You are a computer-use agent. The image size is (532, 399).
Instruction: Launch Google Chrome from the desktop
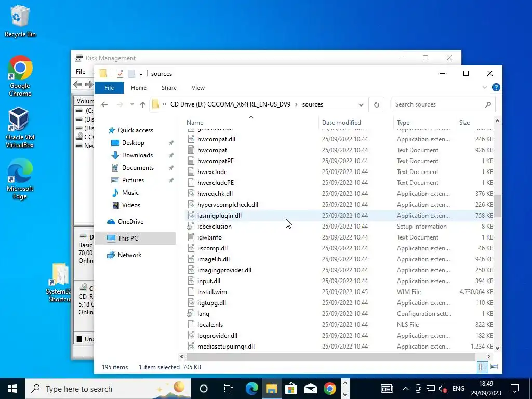[x=20, y=76]
